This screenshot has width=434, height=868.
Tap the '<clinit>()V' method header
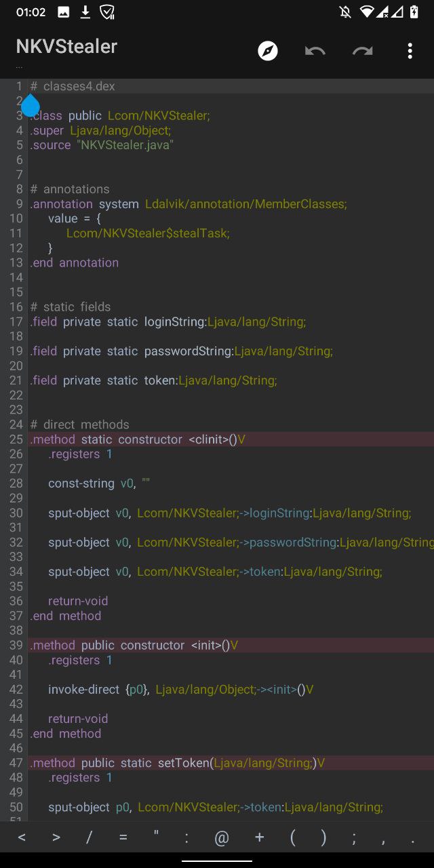pyautogui.click(x=137, y=439)
